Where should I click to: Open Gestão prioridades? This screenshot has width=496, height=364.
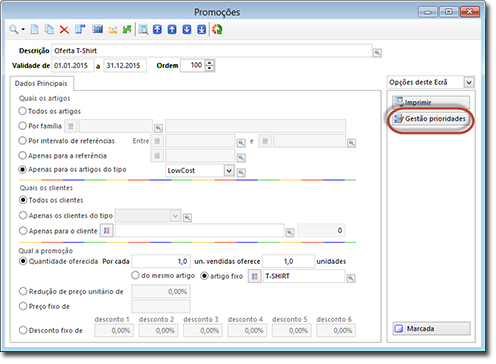click(x=431, y=119)
